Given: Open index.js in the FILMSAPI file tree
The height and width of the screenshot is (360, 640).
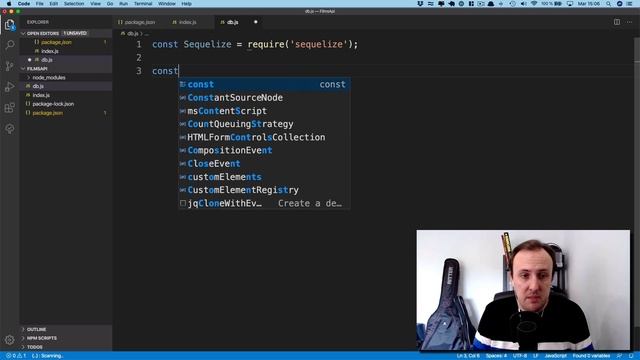Looking at the screenshot, I should pyautogui.click(x=66, y=95).
